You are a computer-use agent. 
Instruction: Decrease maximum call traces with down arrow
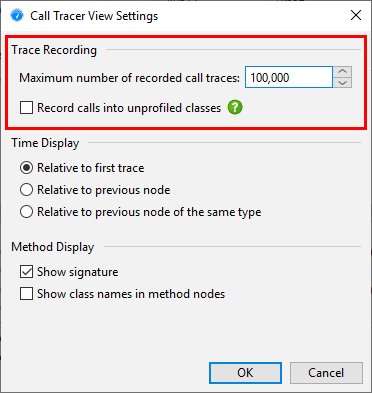click(x=342, y=83)
